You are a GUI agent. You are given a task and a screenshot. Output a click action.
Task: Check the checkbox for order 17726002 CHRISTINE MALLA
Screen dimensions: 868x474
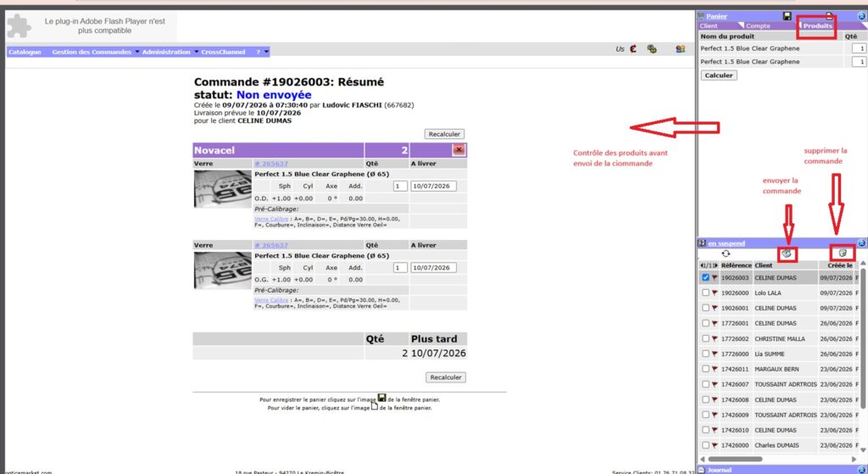tap(705, 338)
